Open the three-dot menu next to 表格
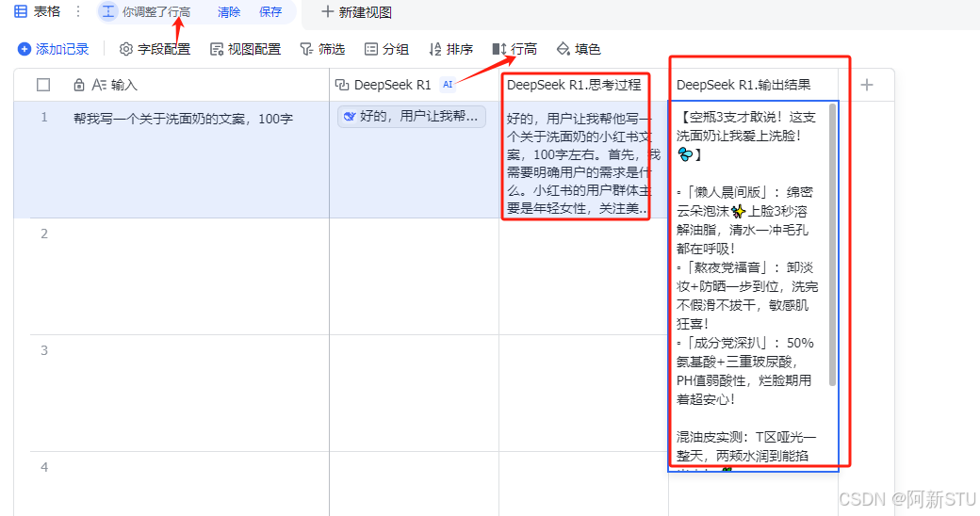The height and width of the screenshot is (516, 980). click(78, 11)
